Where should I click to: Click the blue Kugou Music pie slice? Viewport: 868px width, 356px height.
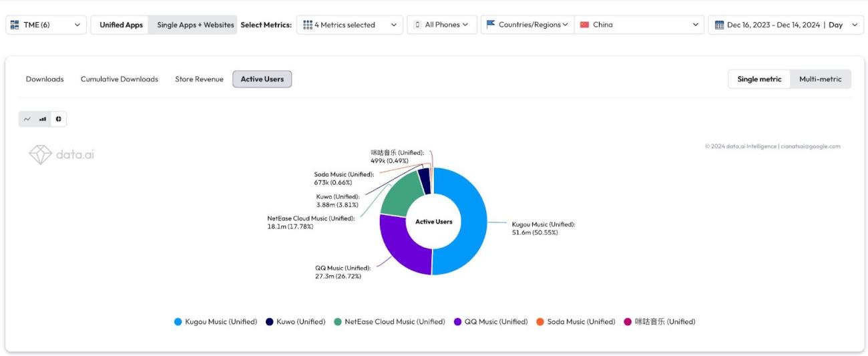(473, 220)
